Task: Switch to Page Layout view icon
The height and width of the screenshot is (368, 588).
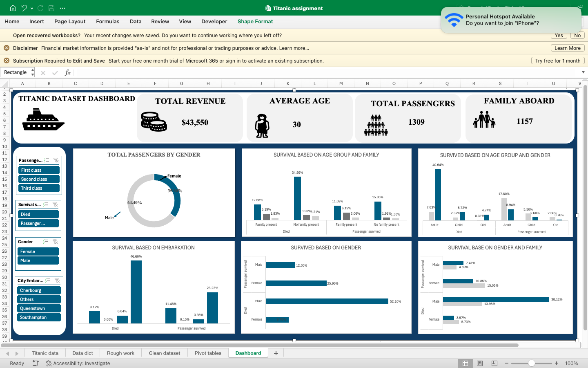Action: coord(480,363)
